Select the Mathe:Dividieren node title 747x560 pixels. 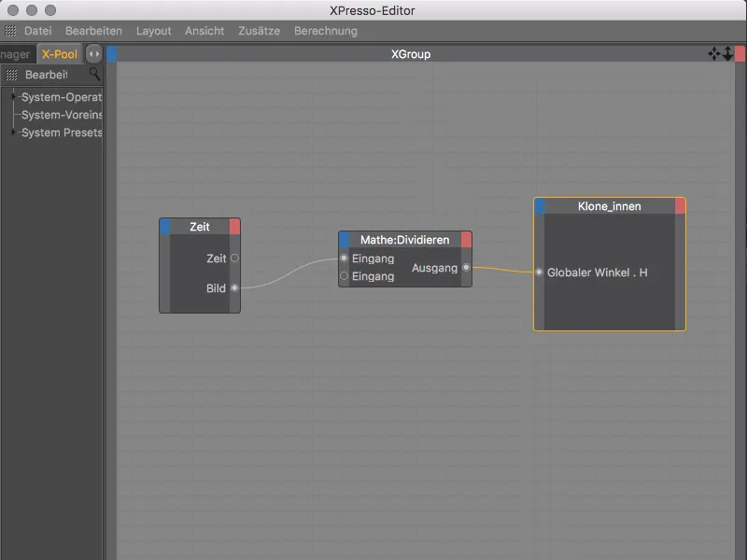405,240
